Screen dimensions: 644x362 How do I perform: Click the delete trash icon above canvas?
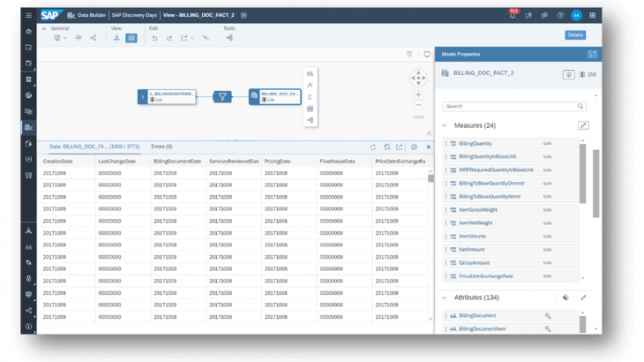tap(409, 55)
